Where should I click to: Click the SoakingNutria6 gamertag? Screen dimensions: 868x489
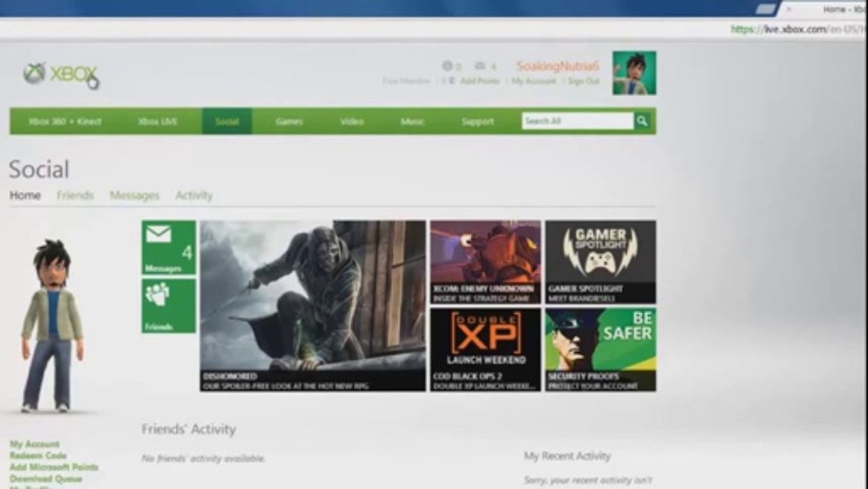(x=558, y=66)
